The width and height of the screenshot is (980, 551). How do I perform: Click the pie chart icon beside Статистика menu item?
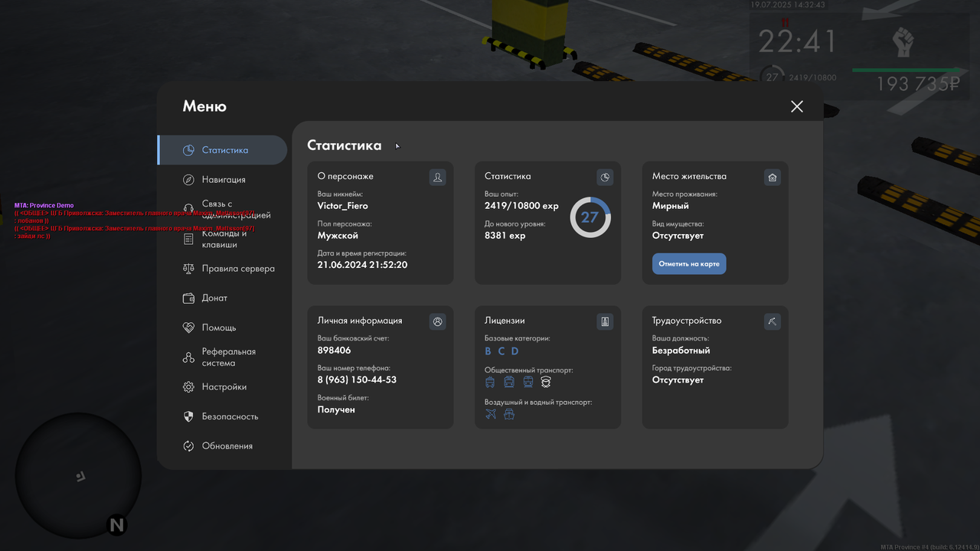[188, 150]
